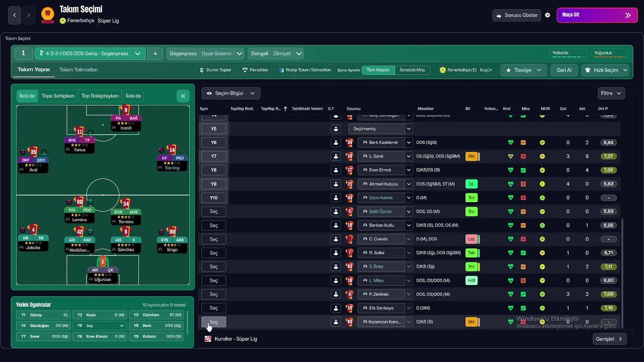Click Y7 slot button for L. Sané
The width and height of the screenshot is (644, 362).
click(x=214, y=156)
